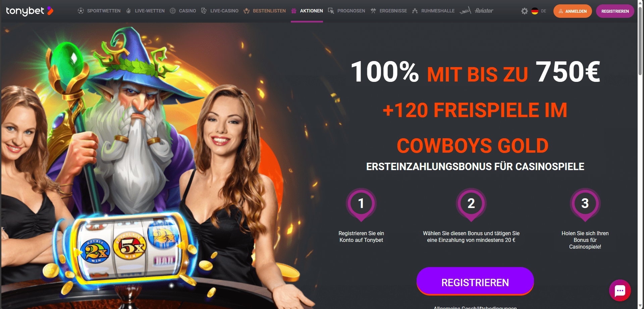Click the Casino chip icon
The height and width of the screenshot is (309, 644).
[x=173, y=11]
